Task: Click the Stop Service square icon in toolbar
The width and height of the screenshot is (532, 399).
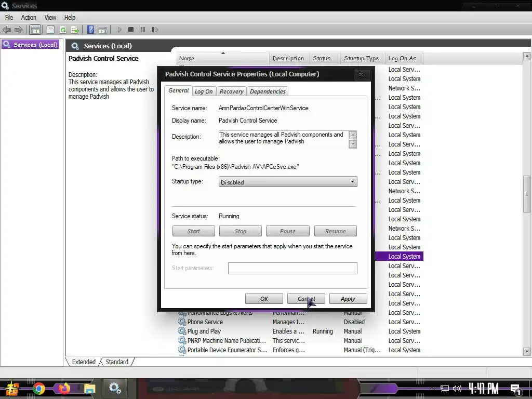Action: pos(131,30)
